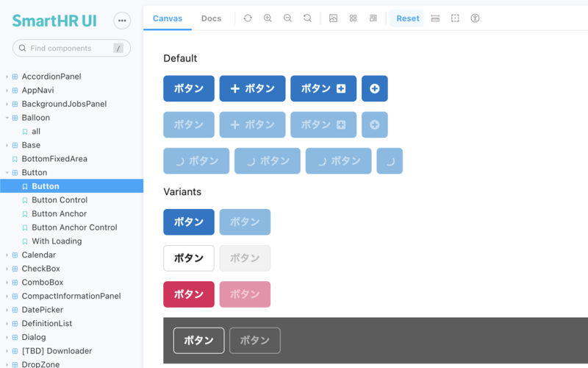Reset the canvas zoom level
588x368 pixels.
pos(307,18)
